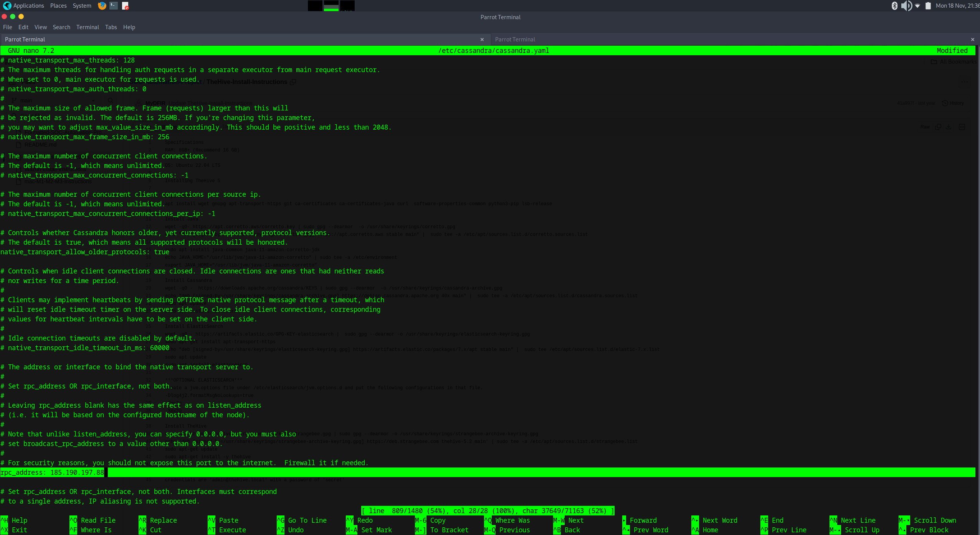Click the system monitor graph in the panel
The image size is (980, 535).
[331, 6]
